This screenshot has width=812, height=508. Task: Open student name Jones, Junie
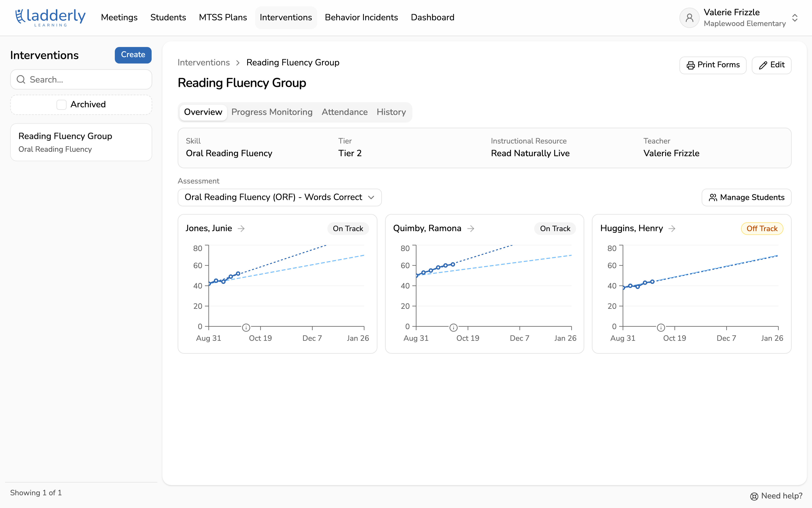pyautogui.click(x=209, y=228)
